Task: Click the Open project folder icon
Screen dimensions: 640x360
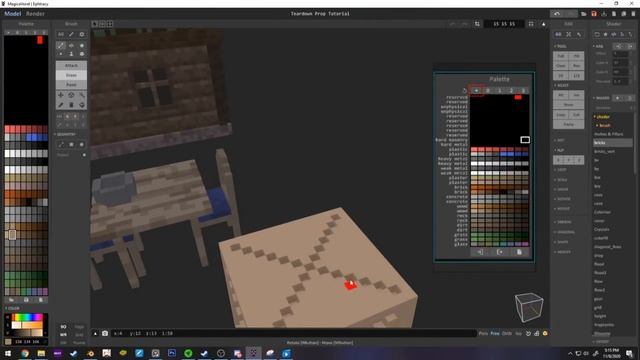Action: [x=584, y=13]
